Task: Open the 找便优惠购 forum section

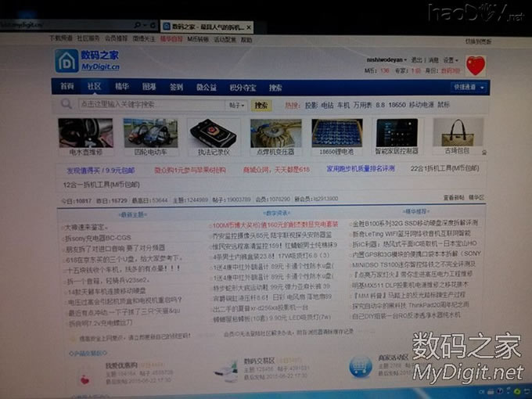Action: [x=121, y=365]
